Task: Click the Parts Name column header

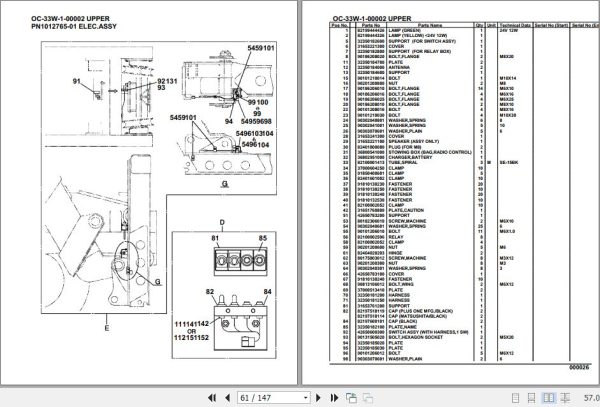Action: (x=430, y=25)
